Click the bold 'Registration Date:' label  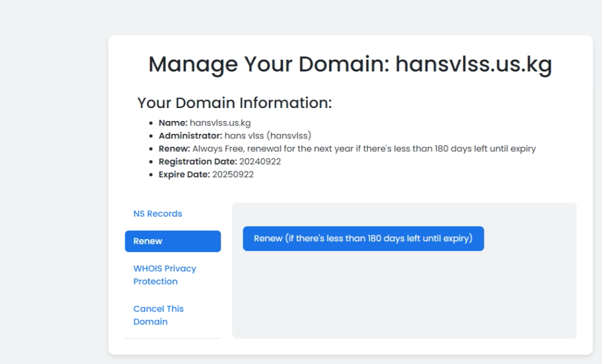click(x=198, y=161)
